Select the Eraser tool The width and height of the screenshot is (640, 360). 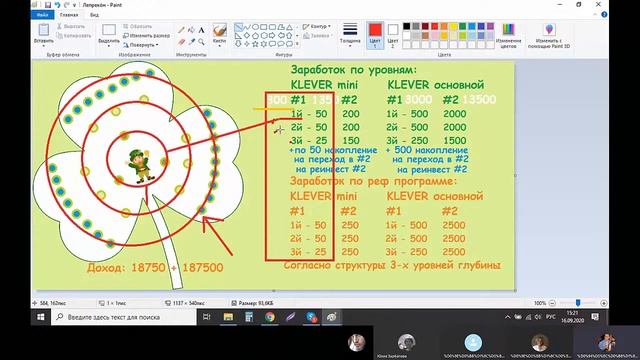[x=181, y=42]
